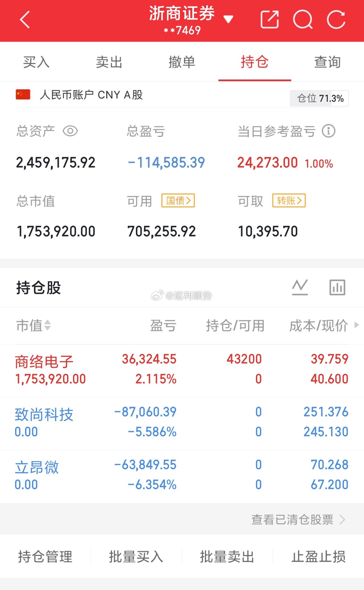Open the 止盈止损 button
The image size is (364, 590).
click(x=318, y=556)
